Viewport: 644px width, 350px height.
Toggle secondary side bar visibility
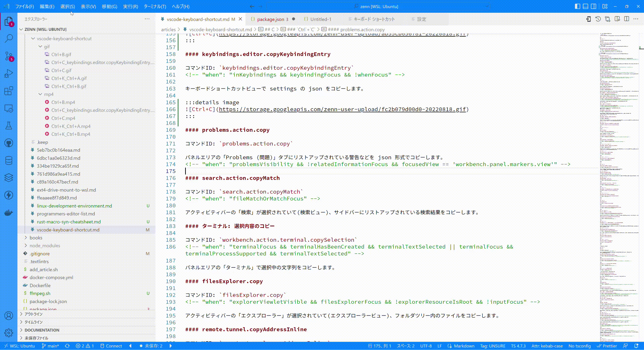point(593,6)
